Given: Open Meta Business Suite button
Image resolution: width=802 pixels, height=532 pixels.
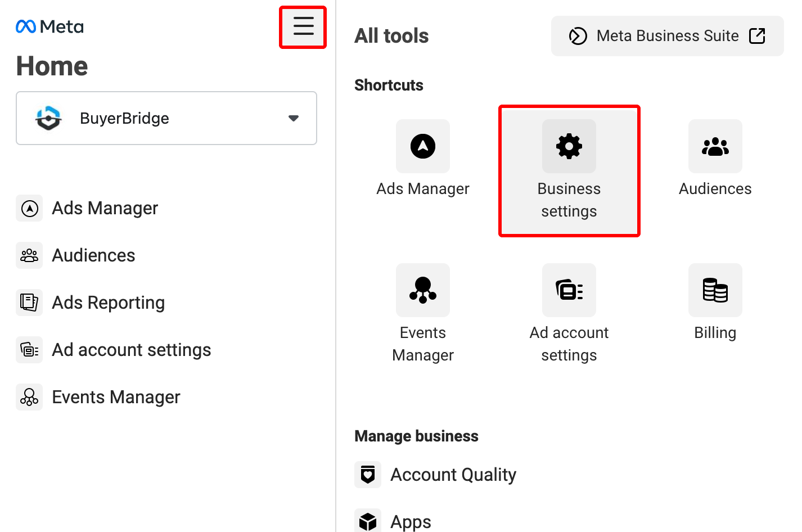Looking at the screenshot, I should (x=667, y=36).
